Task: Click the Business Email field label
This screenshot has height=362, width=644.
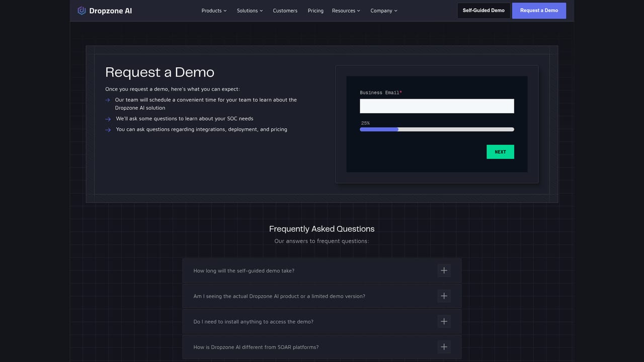Action: (381, 93)
